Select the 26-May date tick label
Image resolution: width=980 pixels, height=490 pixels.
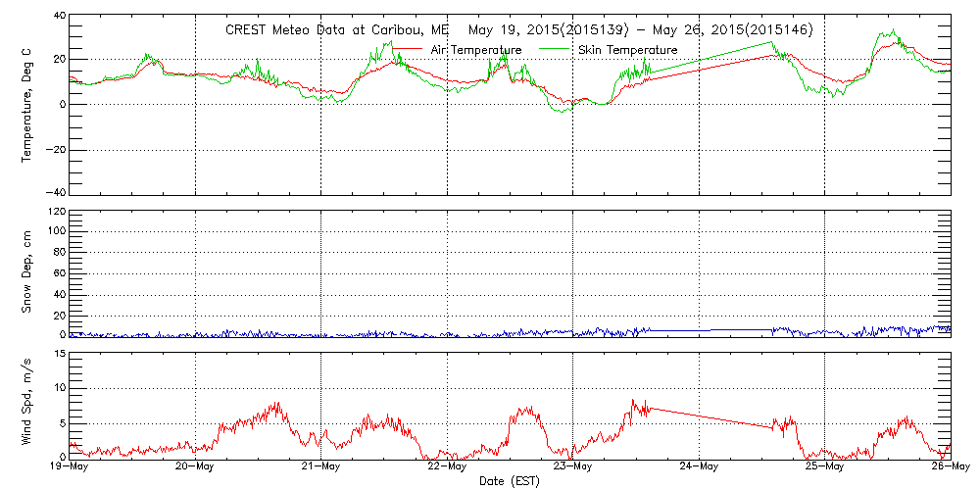click(949, 467)
